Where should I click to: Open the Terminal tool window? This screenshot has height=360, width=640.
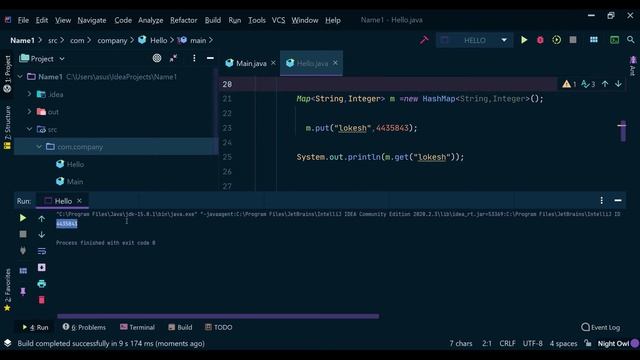pos(137,327)
